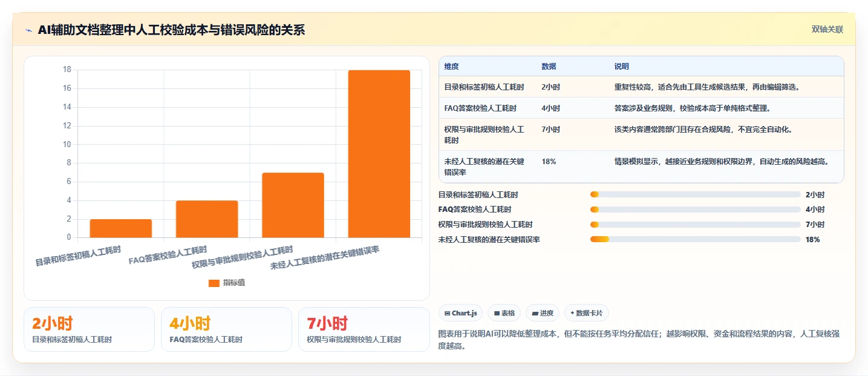Select the 进度 tag chip
The width and height of the screenshot is (868, 376).
[543, 313]
